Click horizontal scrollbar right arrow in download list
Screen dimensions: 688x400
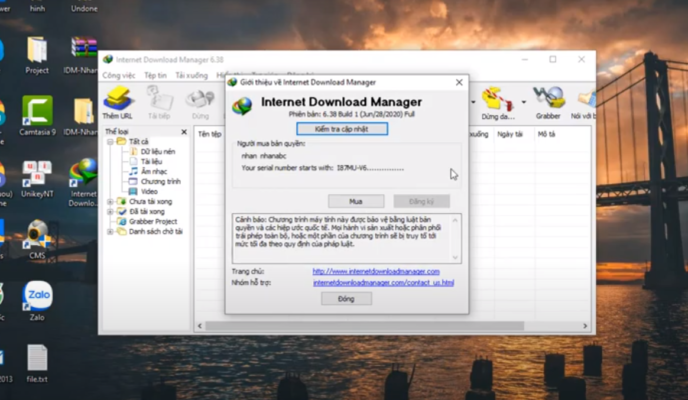(585, 326)
